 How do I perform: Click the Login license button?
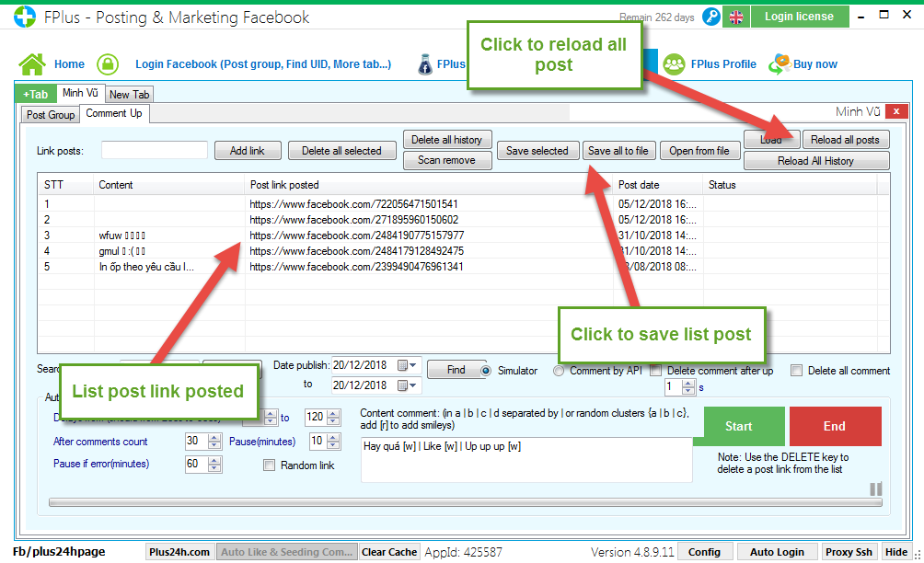pos(799,17)
